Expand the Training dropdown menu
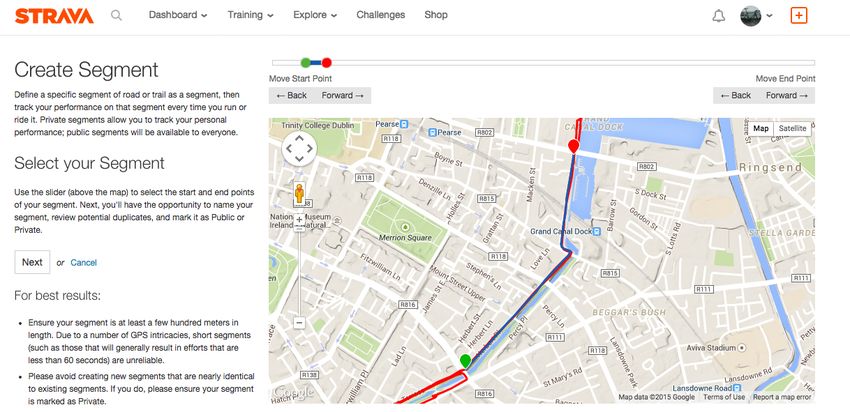 click(250, 15)
